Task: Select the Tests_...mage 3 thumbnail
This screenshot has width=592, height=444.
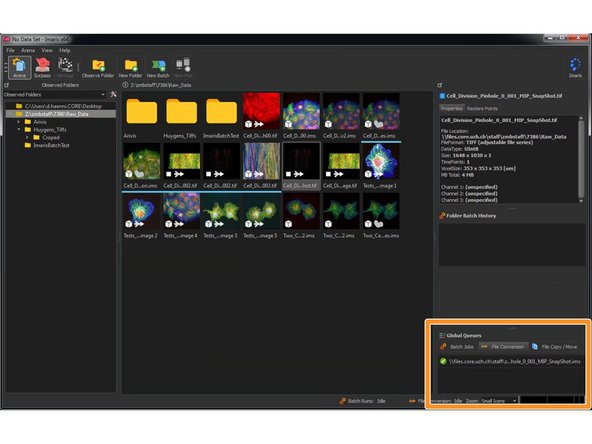Action: (222, 211)
